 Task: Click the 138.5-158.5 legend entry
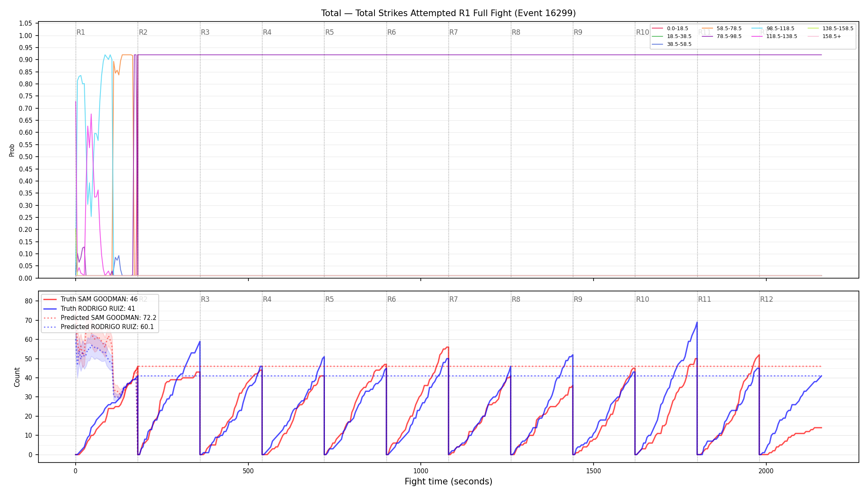tap(830, 29)
